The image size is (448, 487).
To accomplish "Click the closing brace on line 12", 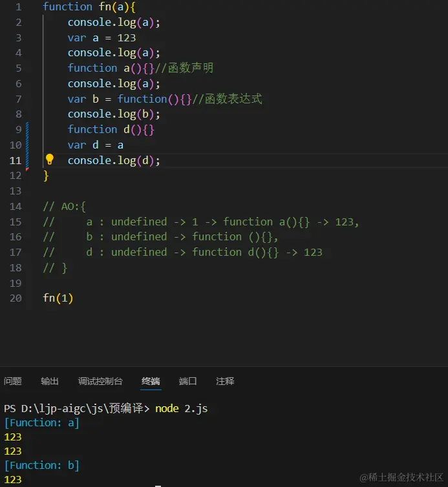I will point(46,176).
